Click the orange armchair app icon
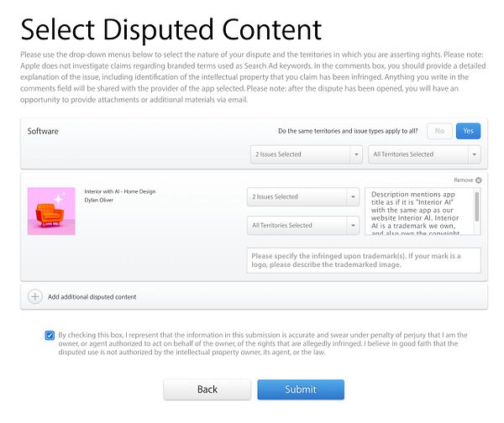The height and width of the screenshot is (423, 504). 51,211
